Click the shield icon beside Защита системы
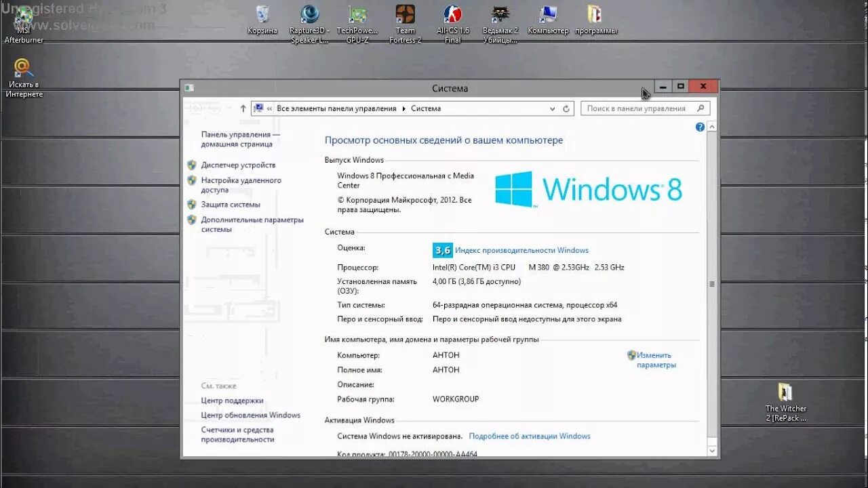This screenshot has width=868, height=488. 192,204
